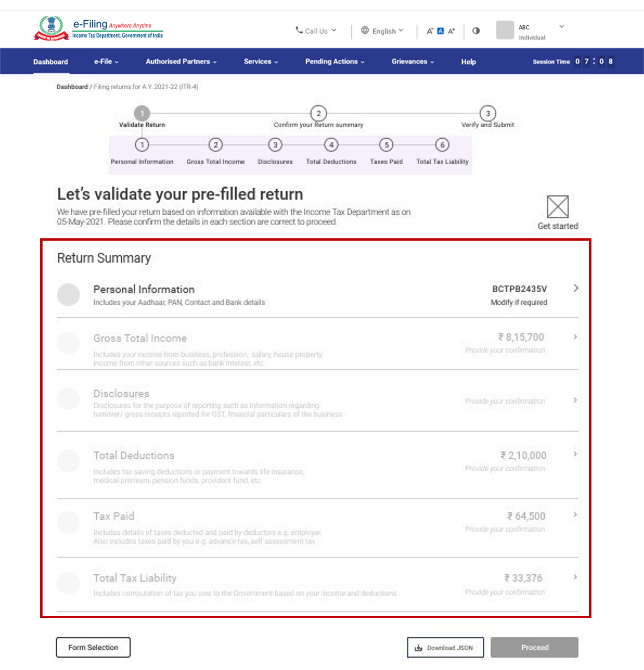Click the Session Time counter
Viewport: 644px width, 670px height.
pos(573,61)
